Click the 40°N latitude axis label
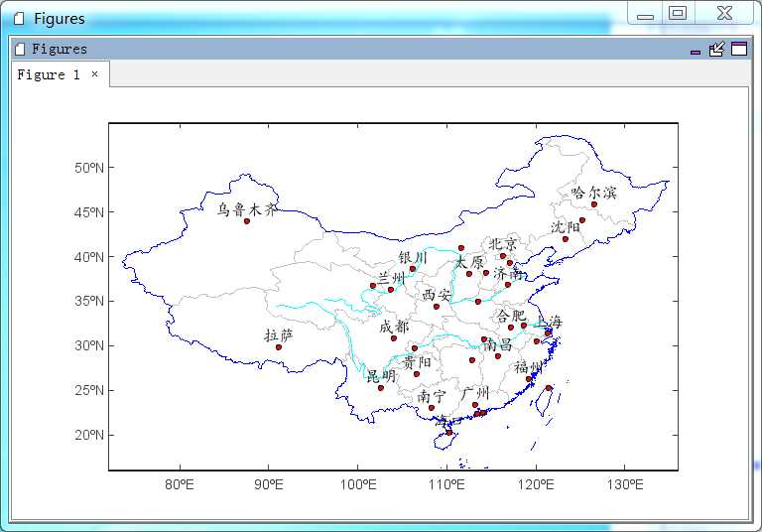The height and width of the screenshot is (532, 762). click(x=89, y=257)
